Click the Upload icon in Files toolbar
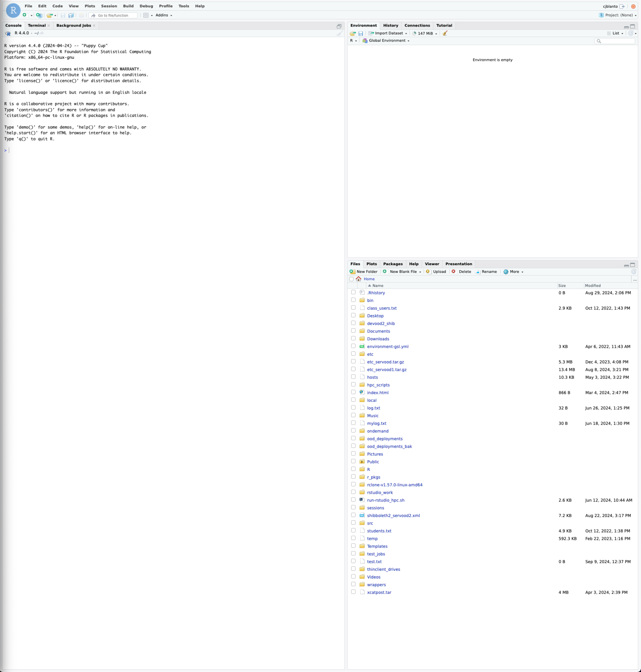641x672 pixels. [x=428, y=272]
